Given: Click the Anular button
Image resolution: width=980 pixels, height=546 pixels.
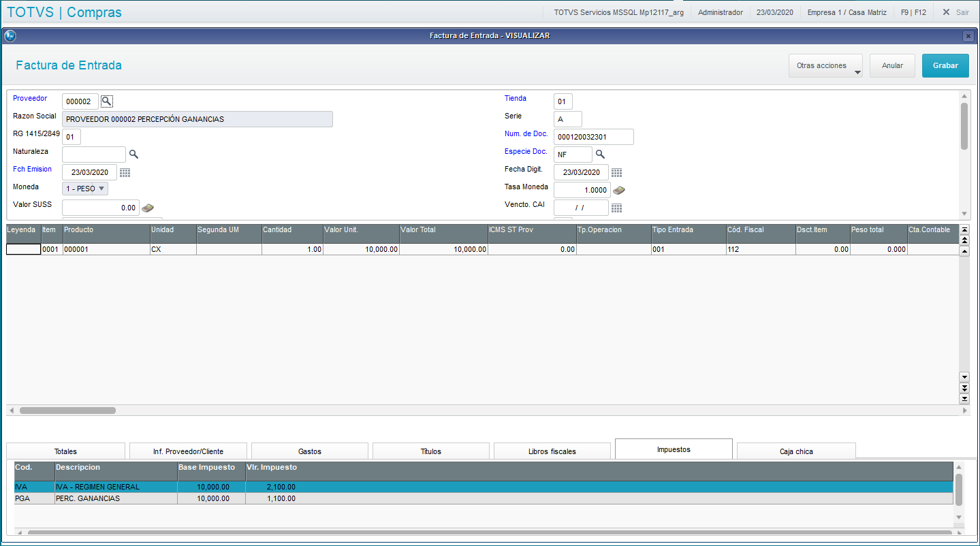Looking at the screenshot, I should point(892,66).
